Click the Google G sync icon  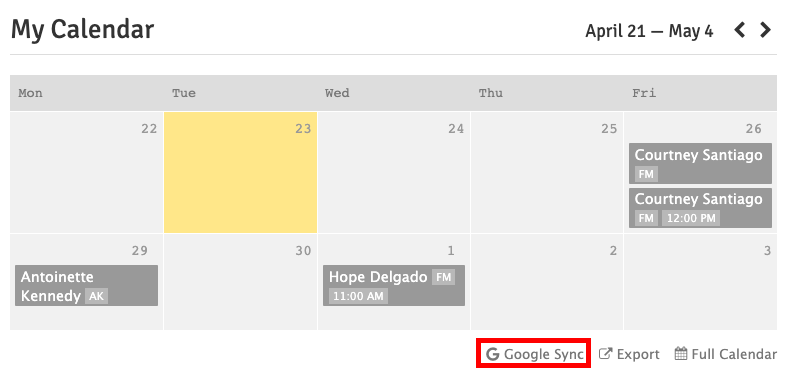pos(493,354)
